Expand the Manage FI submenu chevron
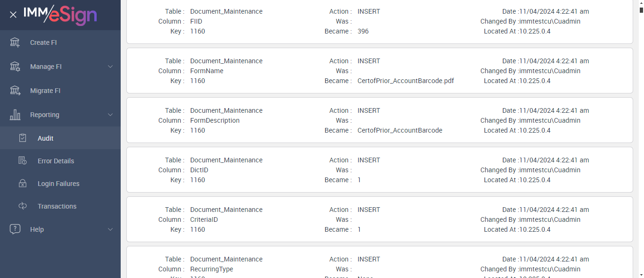The width and height of the screenshot is (644, 278). (x=110, y=67)
